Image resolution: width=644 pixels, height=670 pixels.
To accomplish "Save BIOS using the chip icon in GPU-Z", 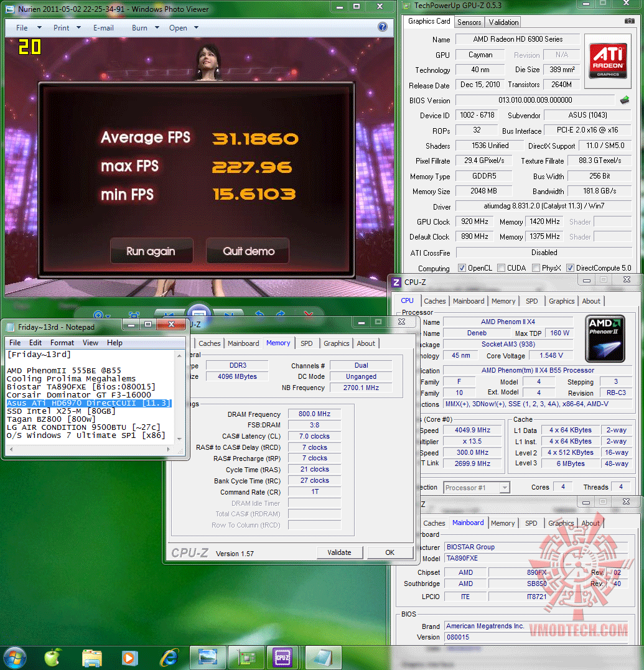I will (625, 100).
